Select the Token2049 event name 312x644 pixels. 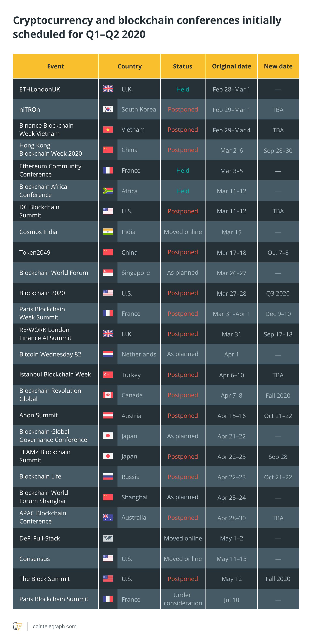click(35, 252)
